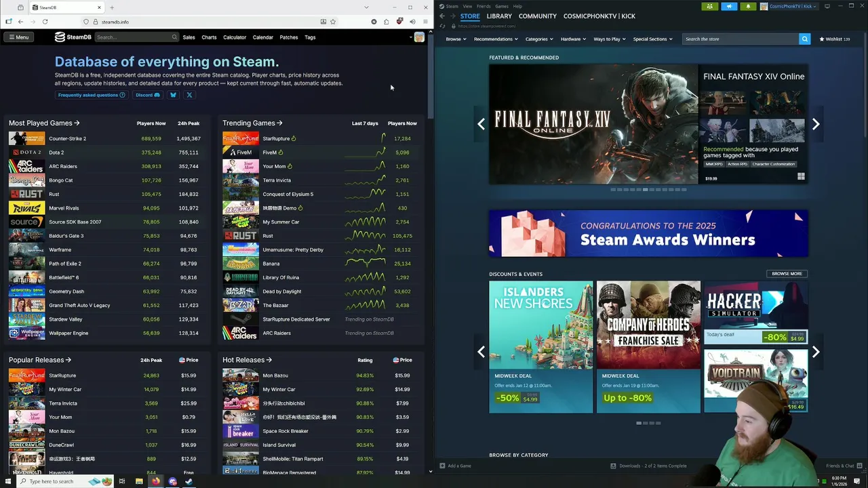This screenshot has height=488, width=868.
Task: Refresh the Steam store page
Action: click(x=443, y=26)
